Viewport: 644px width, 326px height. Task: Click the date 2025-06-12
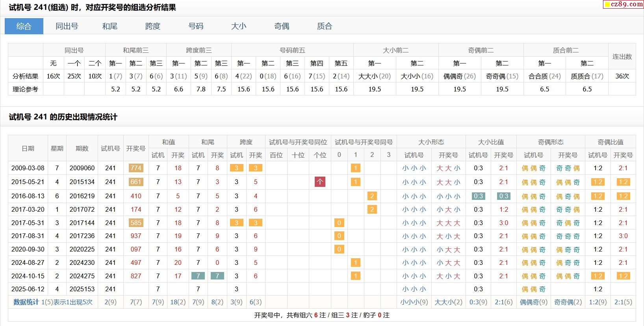point(28,289)
